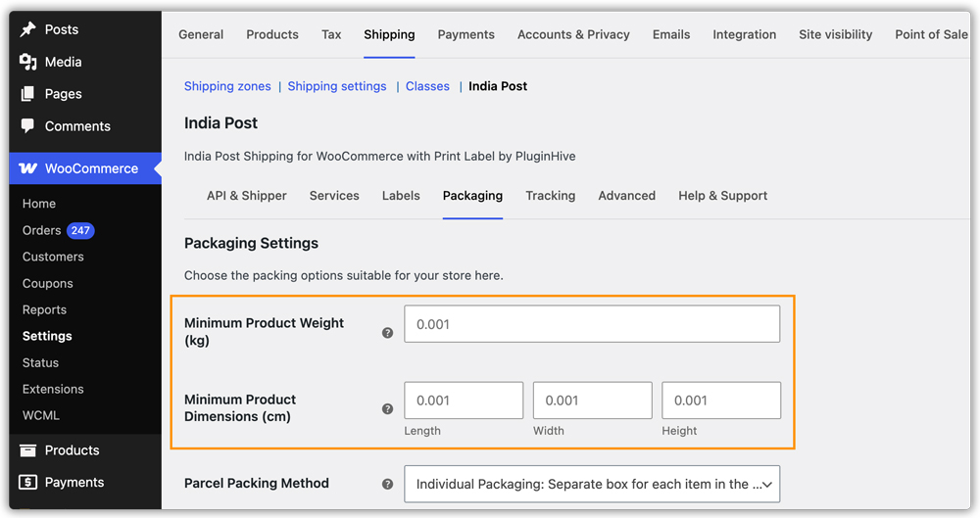
Task: Switch to the Tracking tab
Action: click(x=551, y=196)
